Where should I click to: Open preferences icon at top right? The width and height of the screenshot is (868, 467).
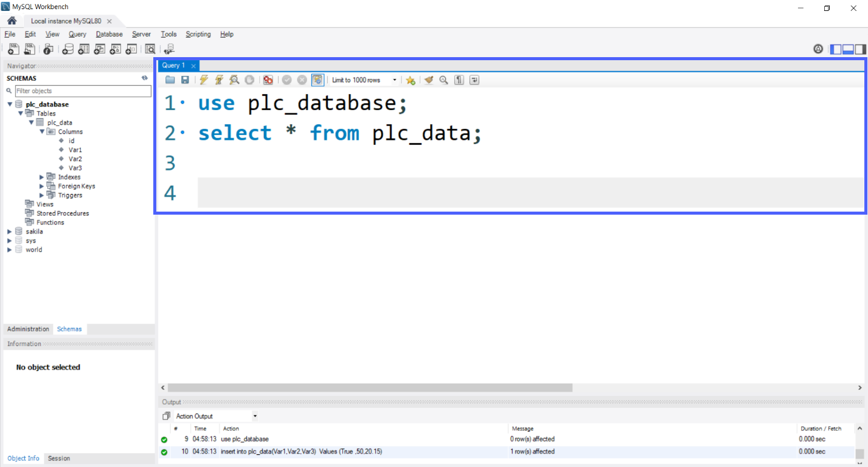point(818,49)
